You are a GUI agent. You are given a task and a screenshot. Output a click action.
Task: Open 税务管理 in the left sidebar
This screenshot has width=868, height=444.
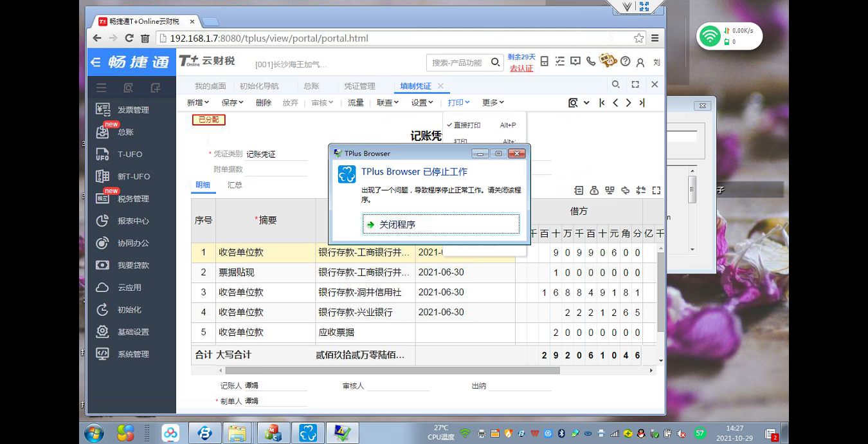pos(132,199)
